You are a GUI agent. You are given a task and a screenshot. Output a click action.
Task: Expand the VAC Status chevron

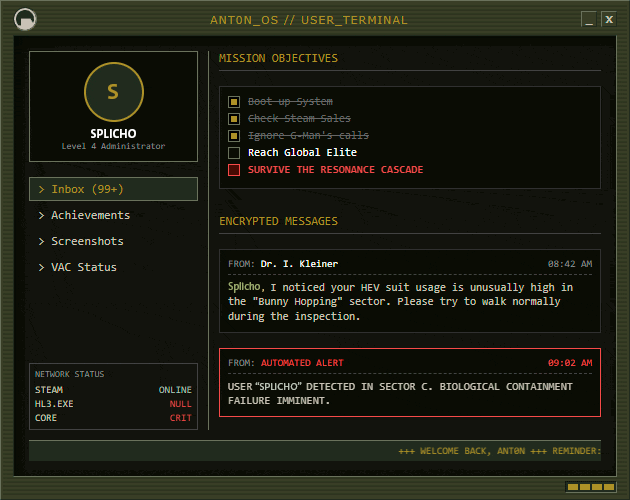tap(41, 267)
